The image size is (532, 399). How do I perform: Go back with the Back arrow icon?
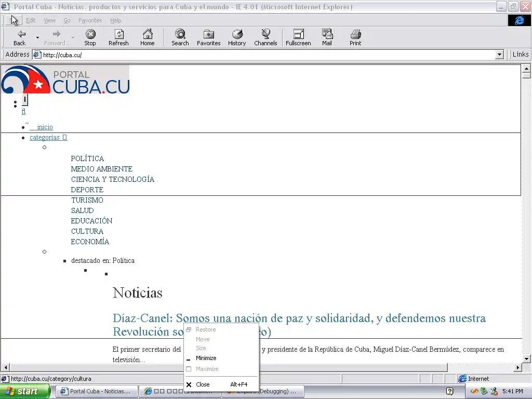[x=21, y=34]
